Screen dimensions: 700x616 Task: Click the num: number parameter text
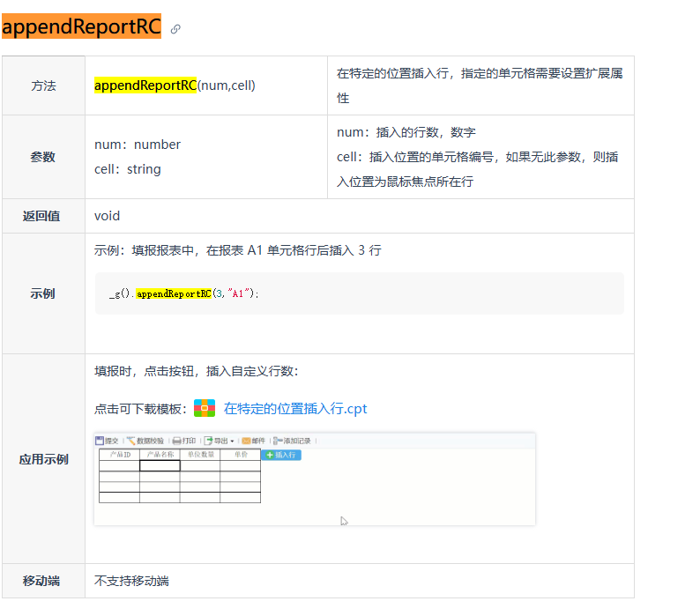[138, 145]
